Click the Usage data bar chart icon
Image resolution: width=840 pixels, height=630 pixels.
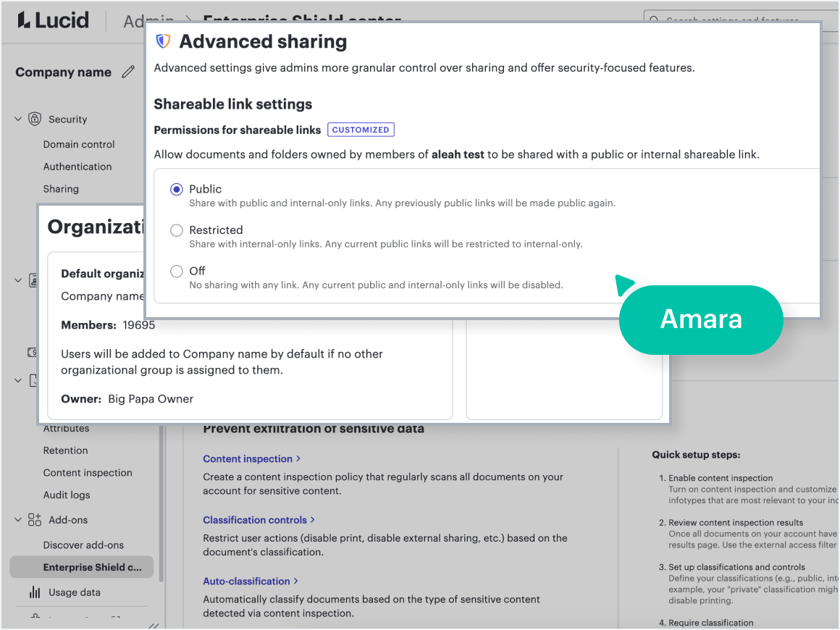[x=35, y=592]
